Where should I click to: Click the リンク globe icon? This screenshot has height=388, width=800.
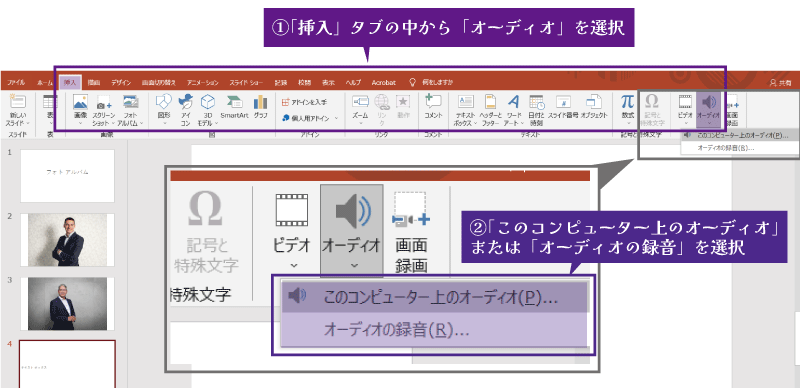pyautogui.click(x=382, y=102)
